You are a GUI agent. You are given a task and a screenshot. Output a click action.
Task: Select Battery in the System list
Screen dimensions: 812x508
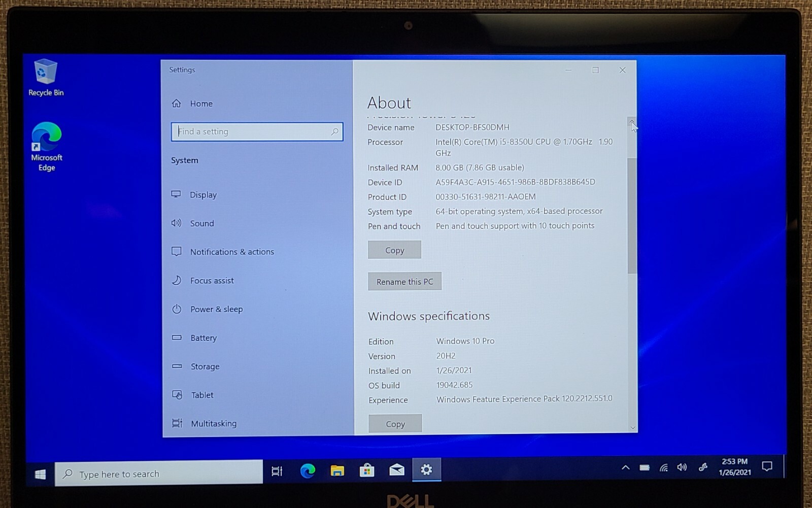click(195, 338)
